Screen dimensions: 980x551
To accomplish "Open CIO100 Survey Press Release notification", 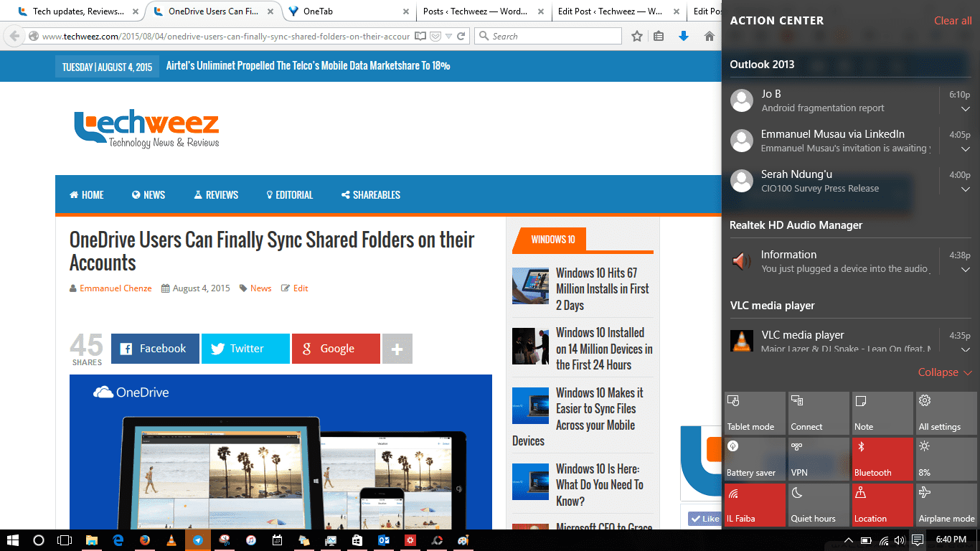I will (820, 189).
